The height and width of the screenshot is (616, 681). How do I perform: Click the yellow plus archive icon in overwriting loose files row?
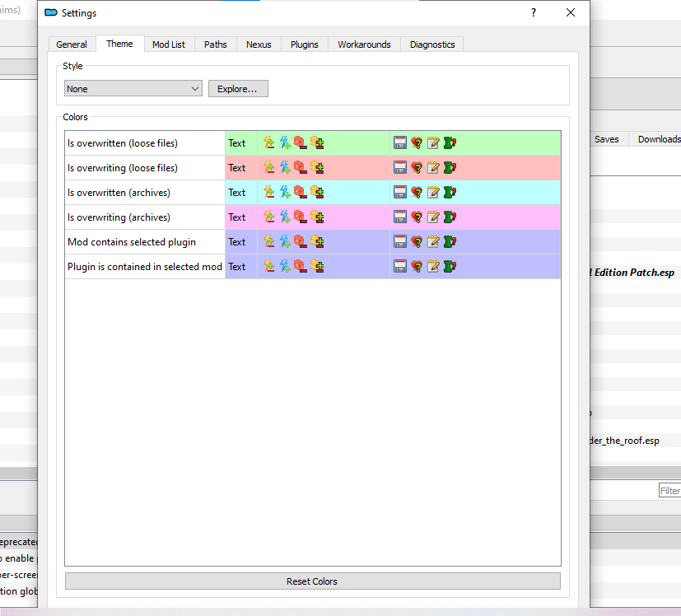pyautogui.click(x=316, y=167)
